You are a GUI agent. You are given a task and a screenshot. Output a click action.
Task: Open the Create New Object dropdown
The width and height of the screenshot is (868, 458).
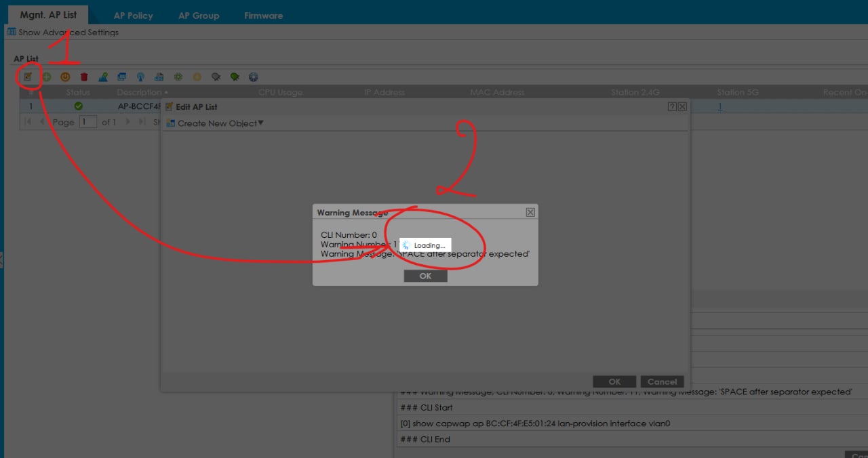pyautogui.click(x=216, y=123)
